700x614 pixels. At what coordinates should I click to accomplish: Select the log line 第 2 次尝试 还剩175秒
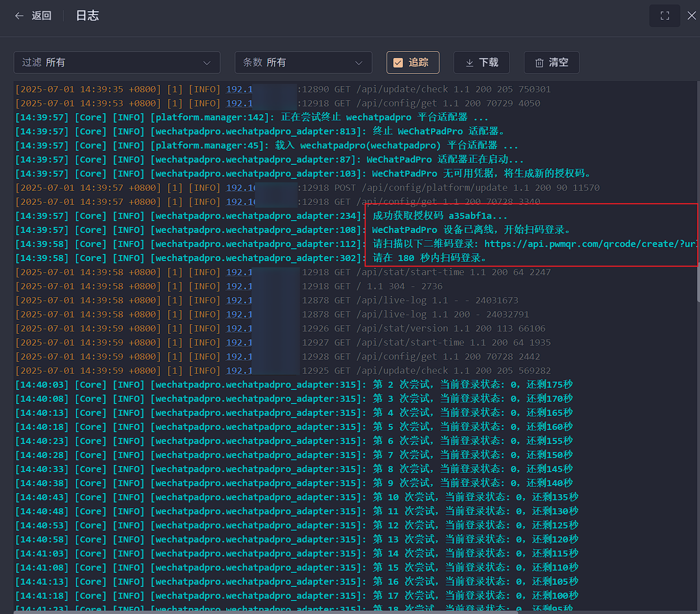[x=294, y=385]
